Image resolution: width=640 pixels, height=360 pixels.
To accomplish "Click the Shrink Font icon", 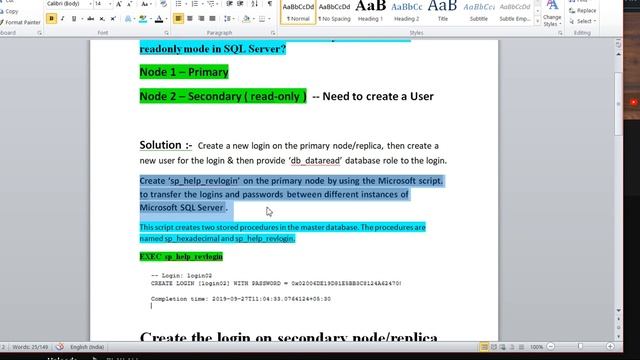I will click(x=129, y=4).
